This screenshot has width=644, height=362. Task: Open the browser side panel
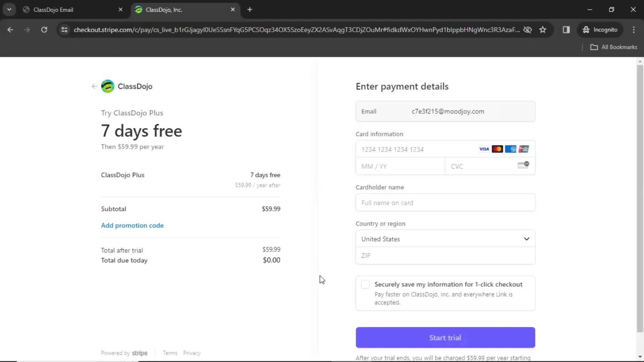(566, 30)
